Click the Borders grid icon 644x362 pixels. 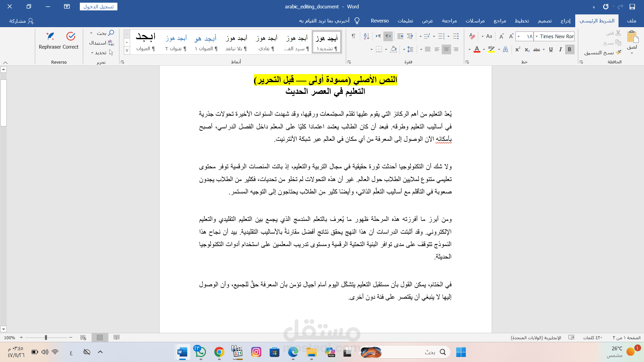coord(379,49)
